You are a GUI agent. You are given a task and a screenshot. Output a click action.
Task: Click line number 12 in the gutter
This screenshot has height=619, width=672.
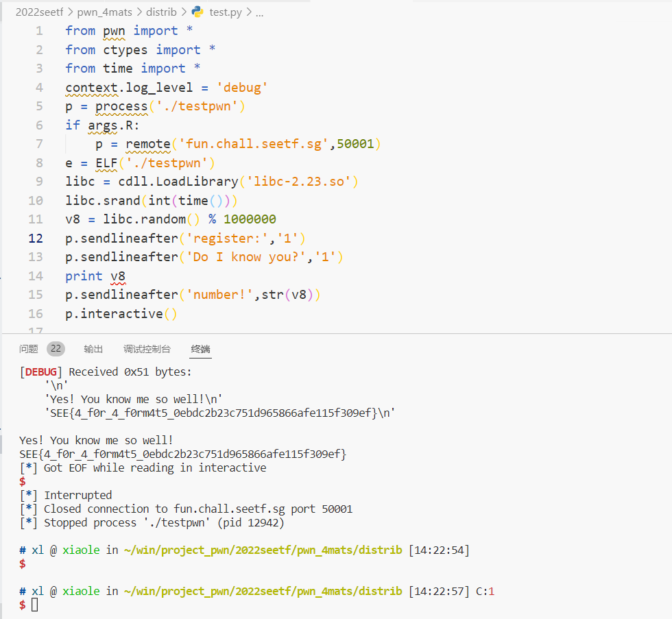[x=36, y=238]
